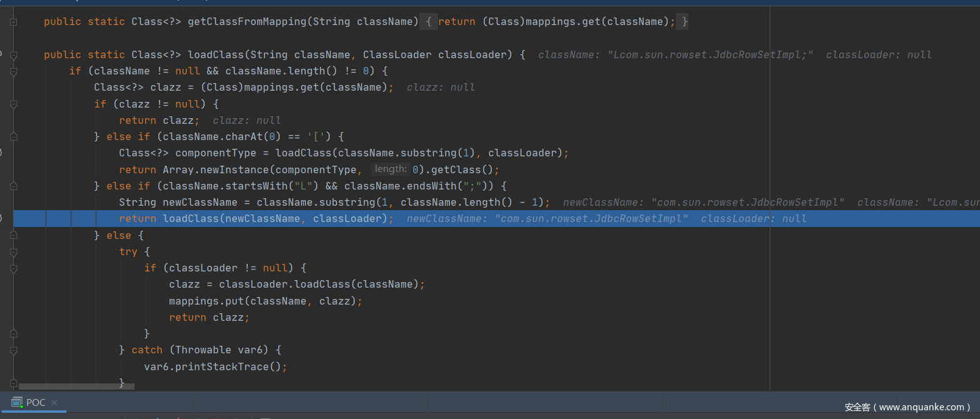Click the fold marker next to '} else {'

coord(13,236)
